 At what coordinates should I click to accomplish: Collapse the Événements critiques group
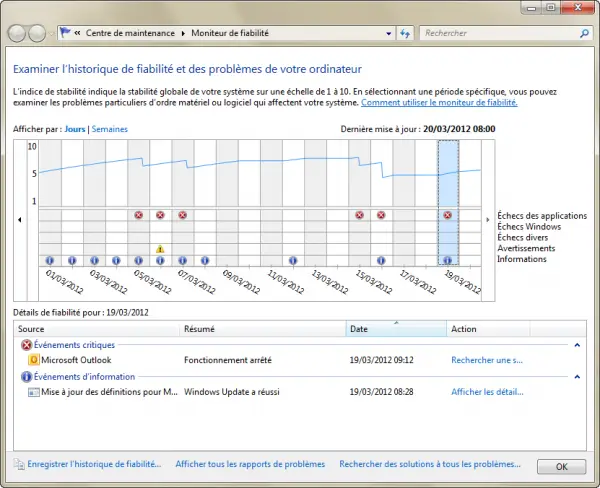pos(577,345)
